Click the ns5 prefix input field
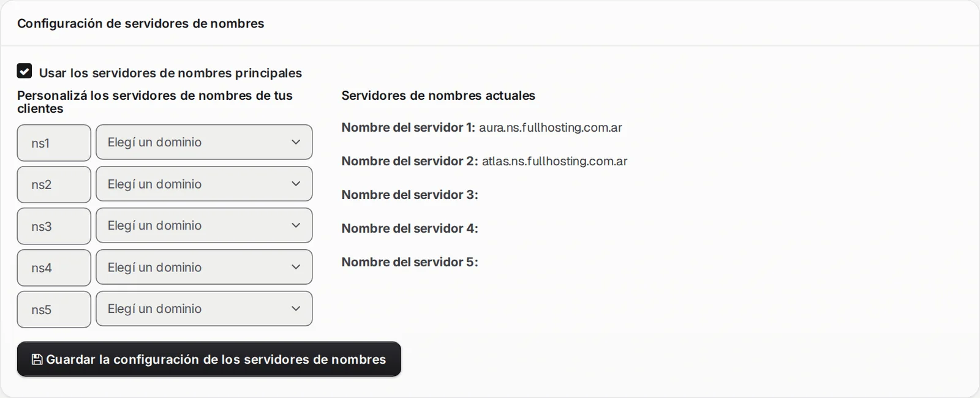Viewport: 980px width, 398px height. 54,309
